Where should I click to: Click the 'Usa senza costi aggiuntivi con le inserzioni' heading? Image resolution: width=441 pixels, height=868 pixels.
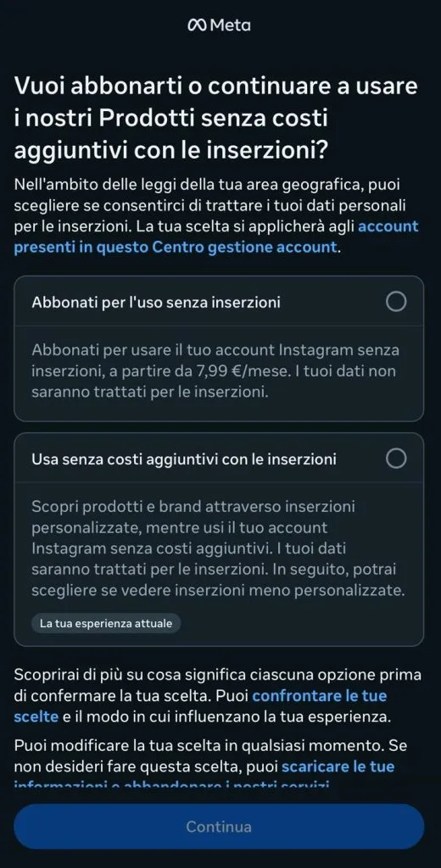[184, 459]
